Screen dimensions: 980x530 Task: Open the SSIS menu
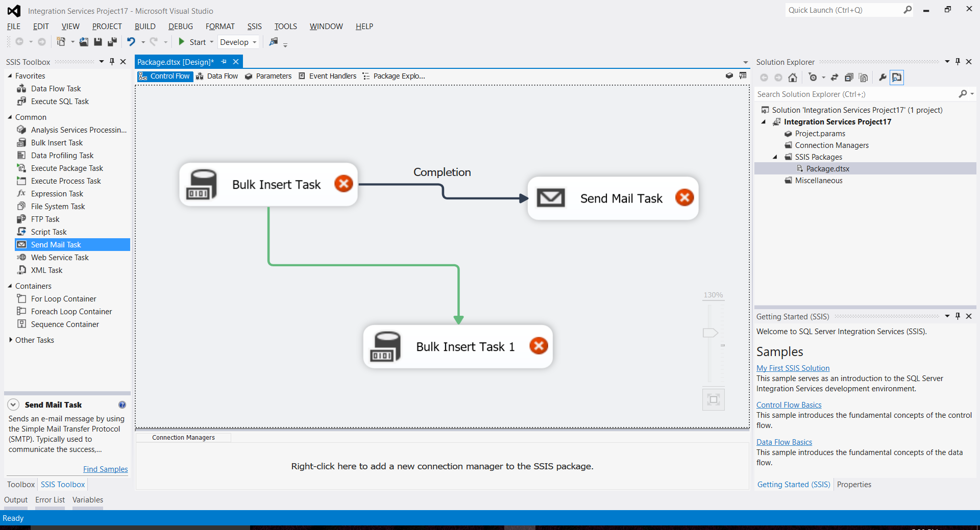click(x=254, y=27)
